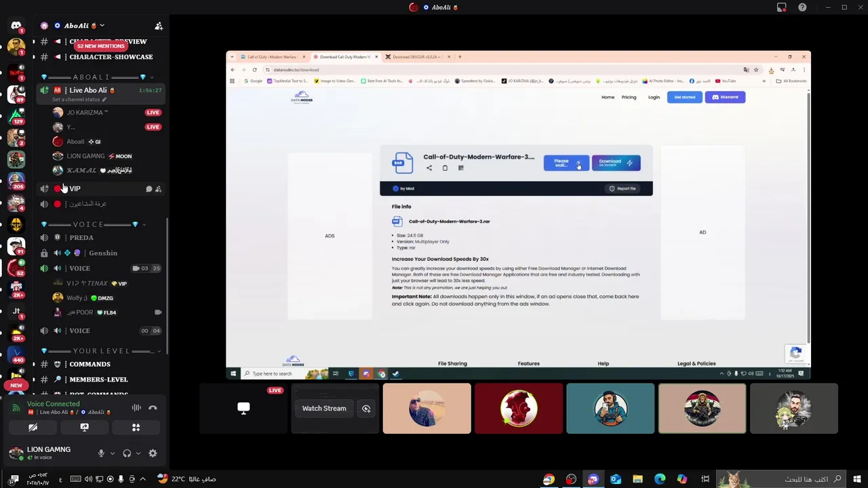Create invite for VIP voice channel

(x=159, y=189)
